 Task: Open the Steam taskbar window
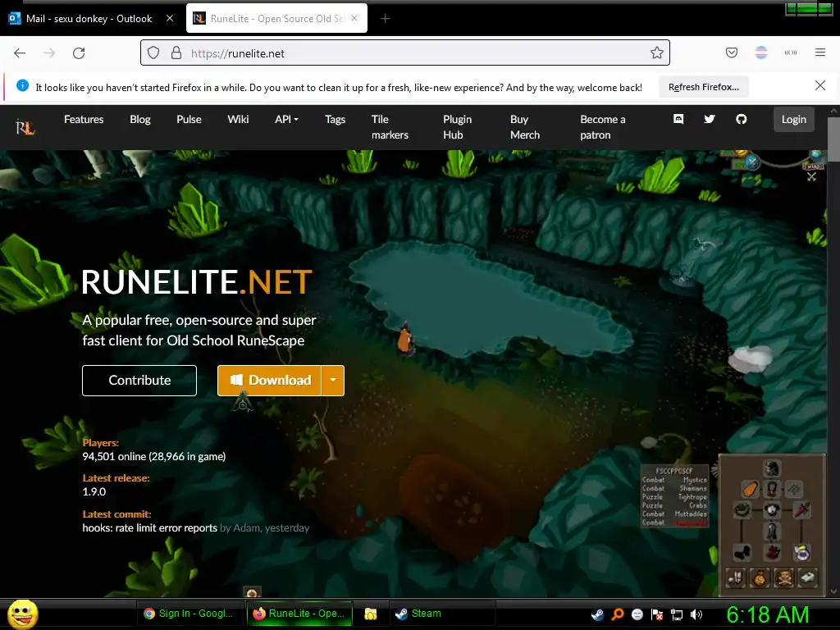[x=442, y=614]
